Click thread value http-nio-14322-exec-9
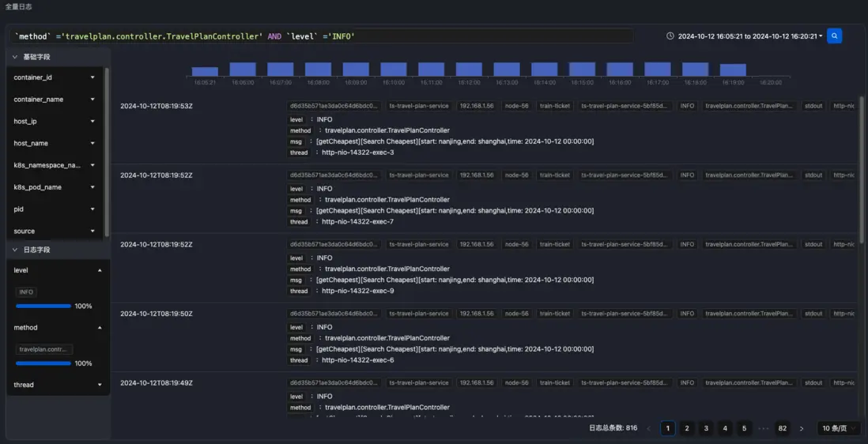The height and width of the screenshot is (444, 868). (358, 291)
